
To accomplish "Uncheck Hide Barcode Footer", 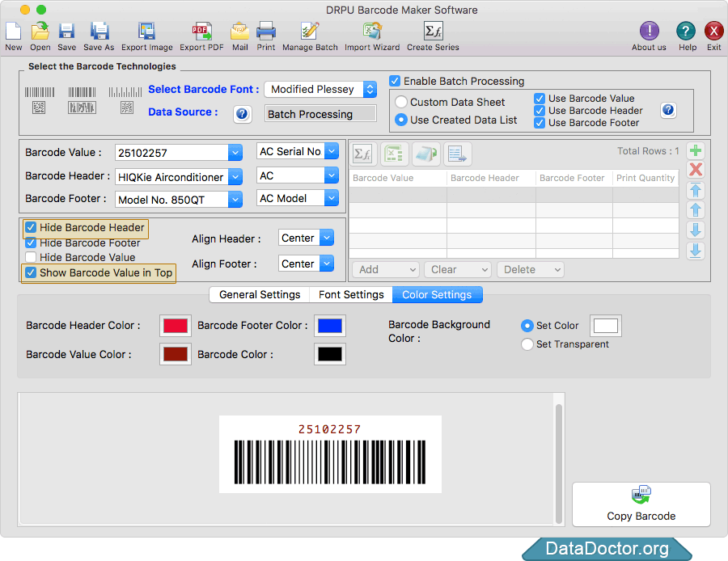I will coord(30,243).
